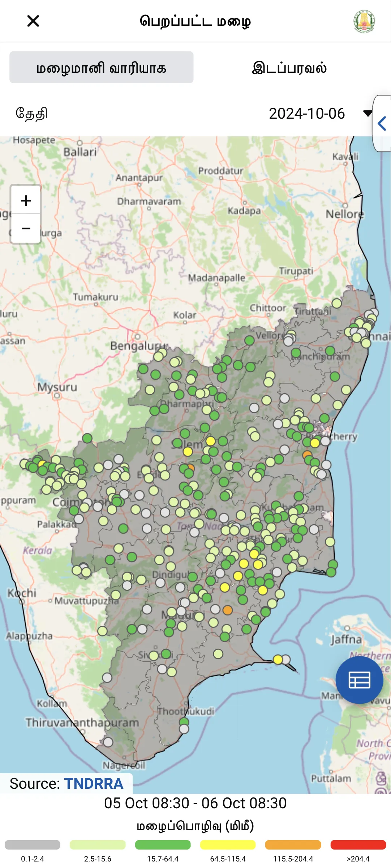Viewport: 391px width, 868px height.
Task: Click the மழைப்பொழிவு (மிமீ) legend title
Action: pyautogui.click(x=195, y=826)
